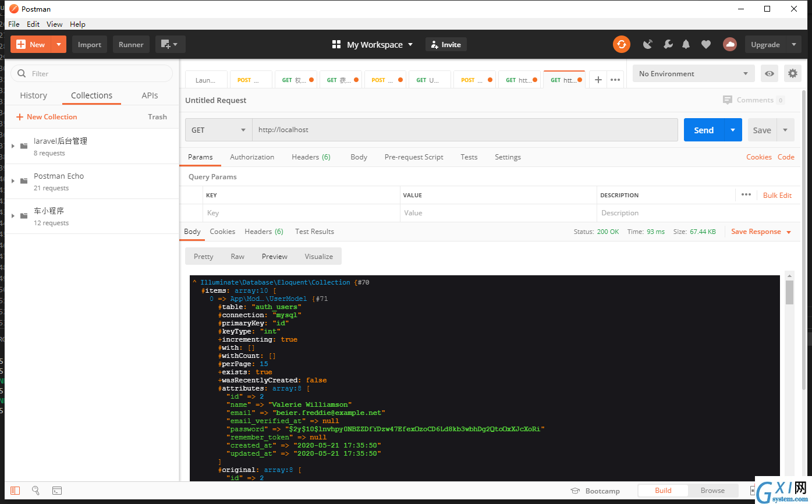The height and width of the screenshot is (504, 812).
Task: Open the Bulk Edit link
Action: (777, 195)
